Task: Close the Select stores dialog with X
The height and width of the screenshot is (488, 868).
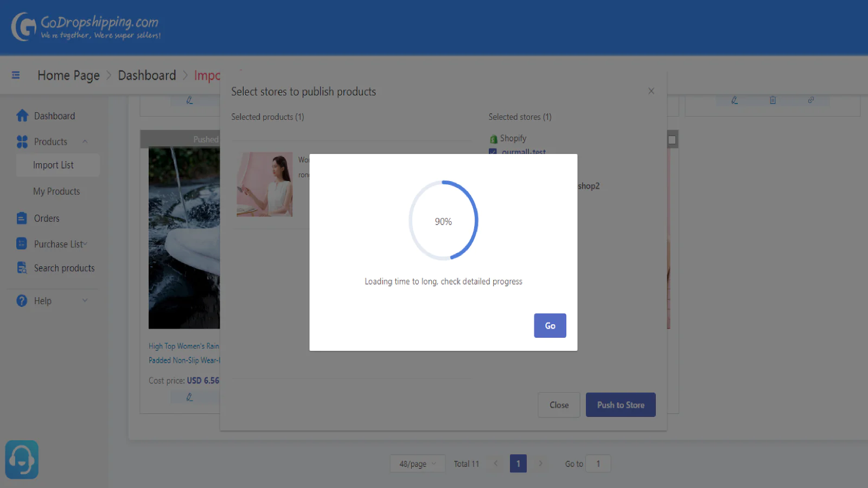Action: point(651,91)
